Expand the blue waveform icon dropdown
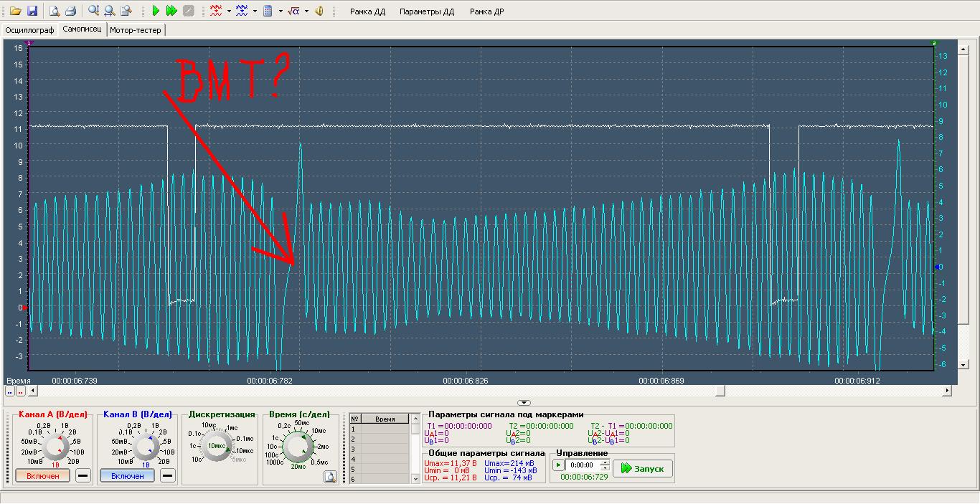Viewport: 980px width, 504px height. click(255, 11)
